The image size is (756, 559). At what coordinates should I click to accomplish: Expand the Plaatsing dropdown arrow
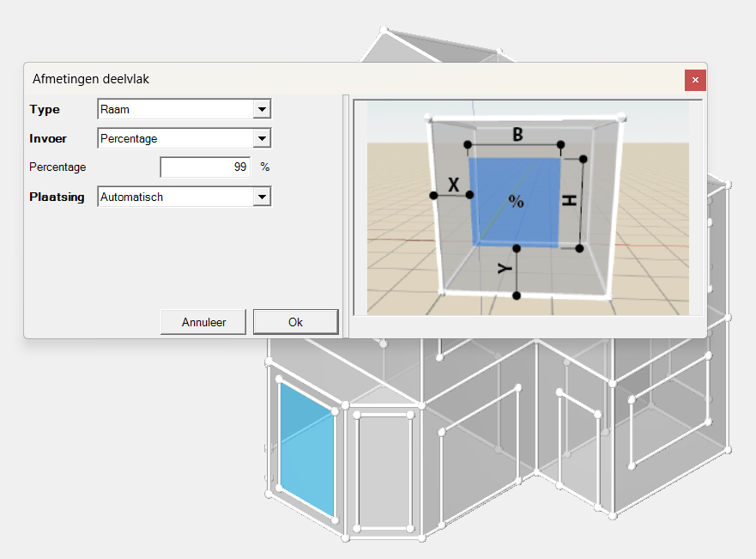263,197
